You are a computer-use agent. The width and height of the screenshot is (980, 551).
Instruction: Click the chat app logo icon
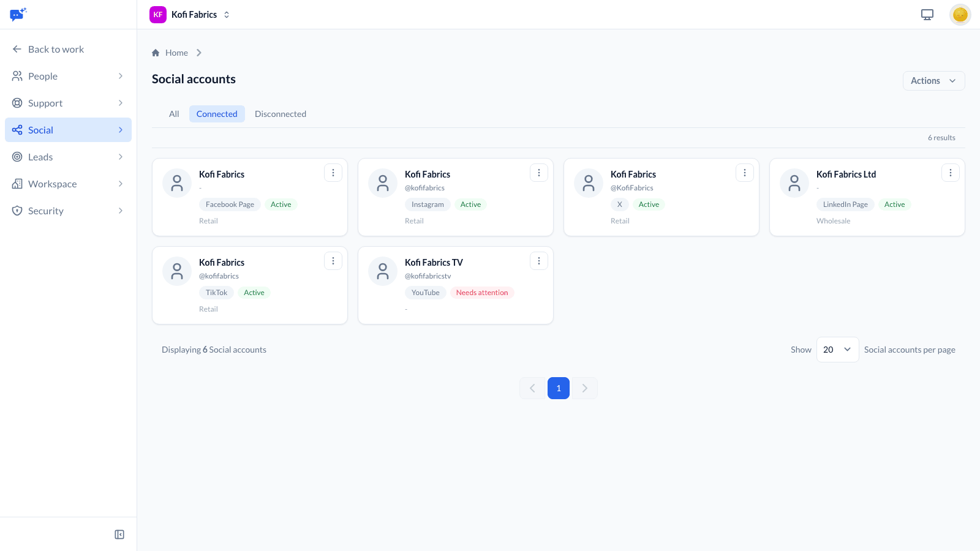[x=18, y=14]
